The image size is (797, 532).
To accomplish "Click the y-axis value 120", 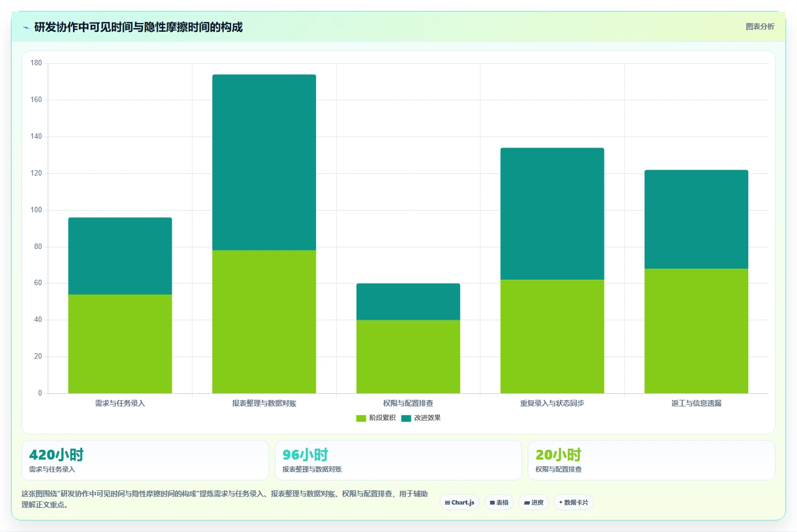I will (x=36, y=173).
